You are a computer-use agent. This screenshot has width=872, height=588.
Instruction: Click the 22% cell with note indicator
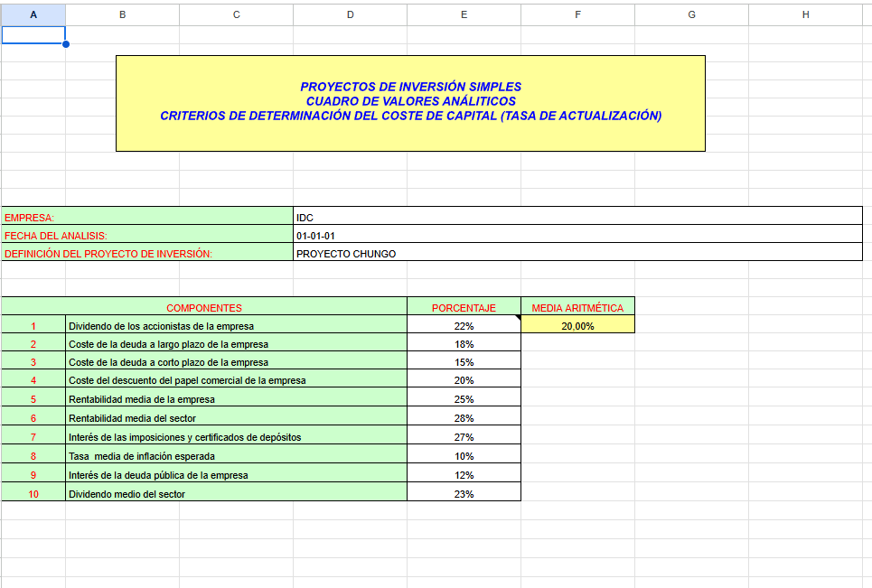coord(464,326)
